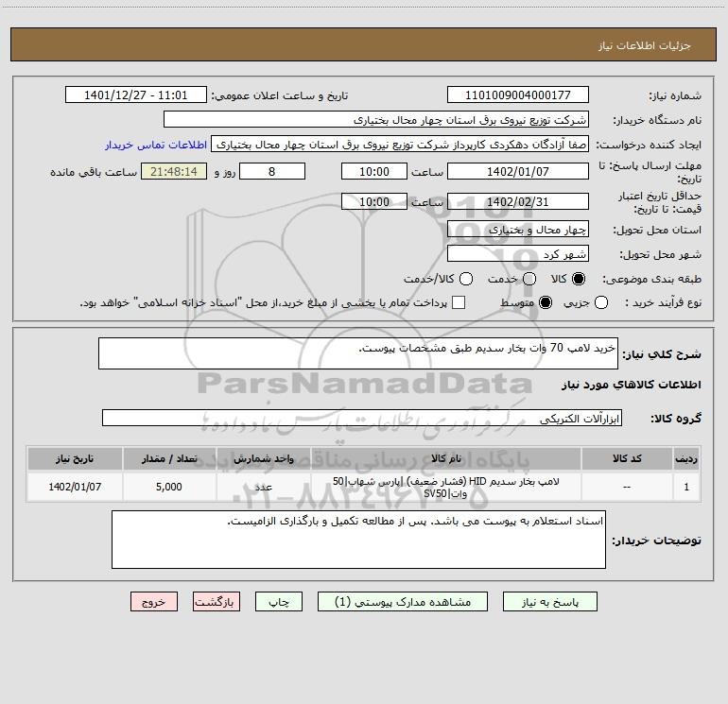
Task: Click response deadline date 1402/01/07 field
Action: pyautogui.click(x=518, y=171)
